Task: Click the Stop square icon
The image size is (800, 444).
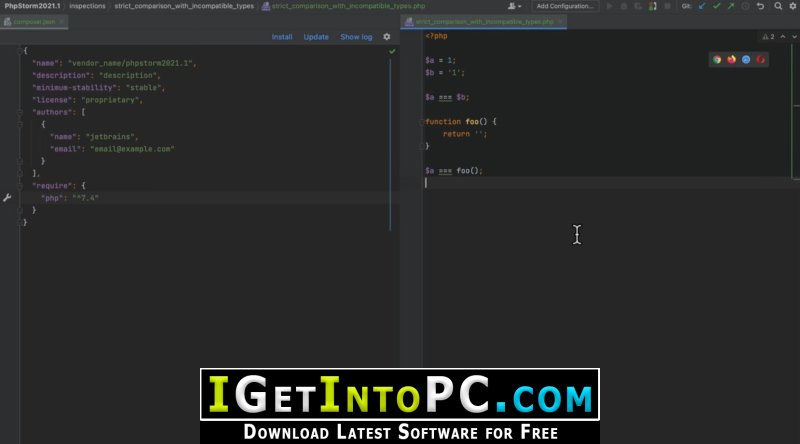Action: pyautogui.click(x=667, y=6)
